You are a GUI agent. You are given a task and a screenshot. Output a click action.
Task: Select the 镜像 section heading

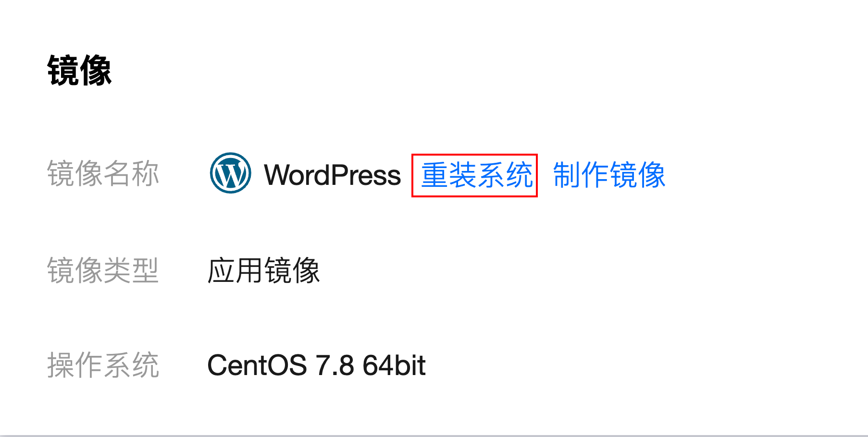point(80,70)
